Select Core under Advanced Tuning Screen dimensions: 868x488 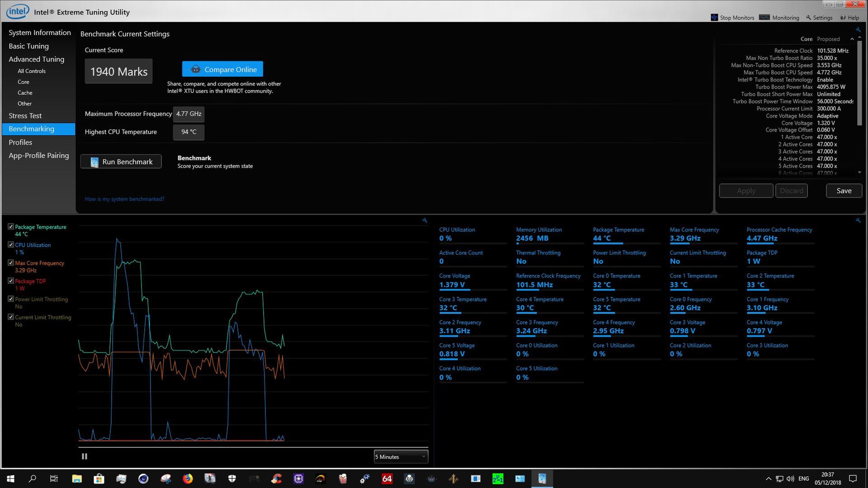pos(24,82)
